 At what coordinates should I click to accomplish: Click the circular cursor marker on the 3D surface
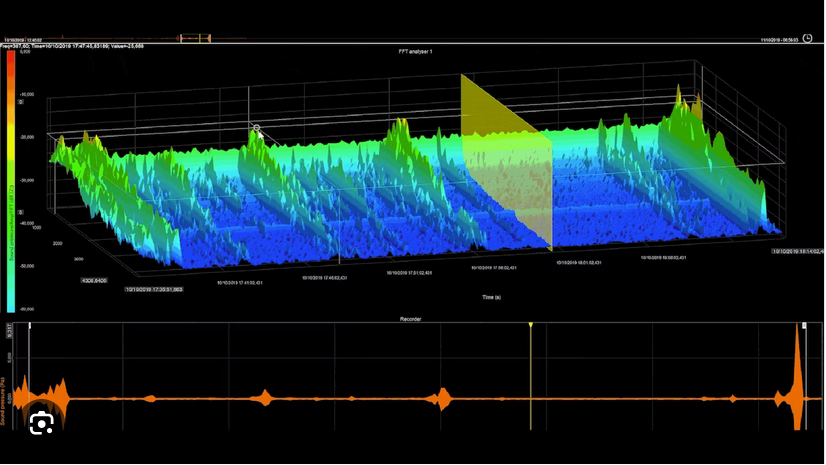point(257,129)
